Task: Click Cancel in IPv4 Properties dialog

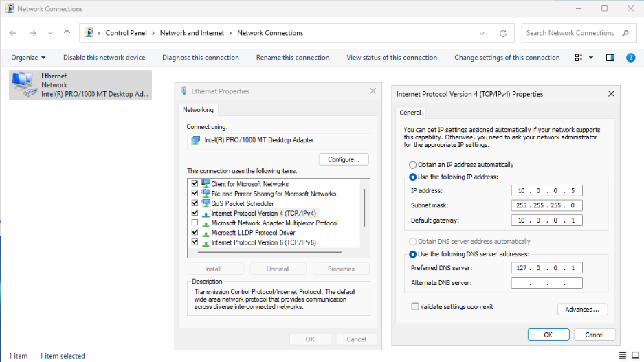Action: [x=595, y=335]
